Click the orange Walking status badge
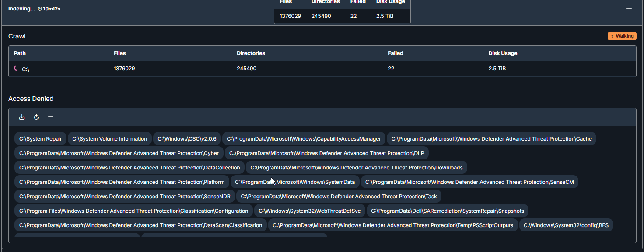This screenshot has height=252, width=644. coord(622,36)
